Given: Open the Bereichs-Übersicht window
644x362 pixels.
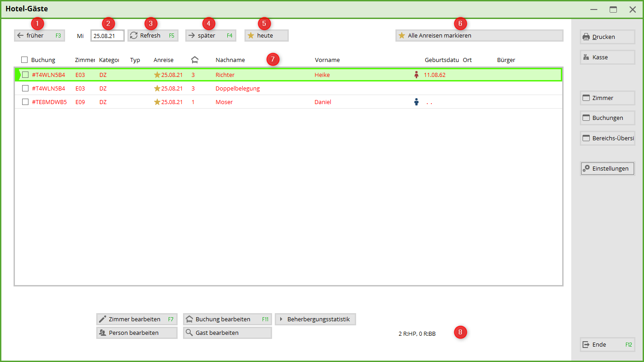Looking at the screenshot, I should (x=607, y=138).
